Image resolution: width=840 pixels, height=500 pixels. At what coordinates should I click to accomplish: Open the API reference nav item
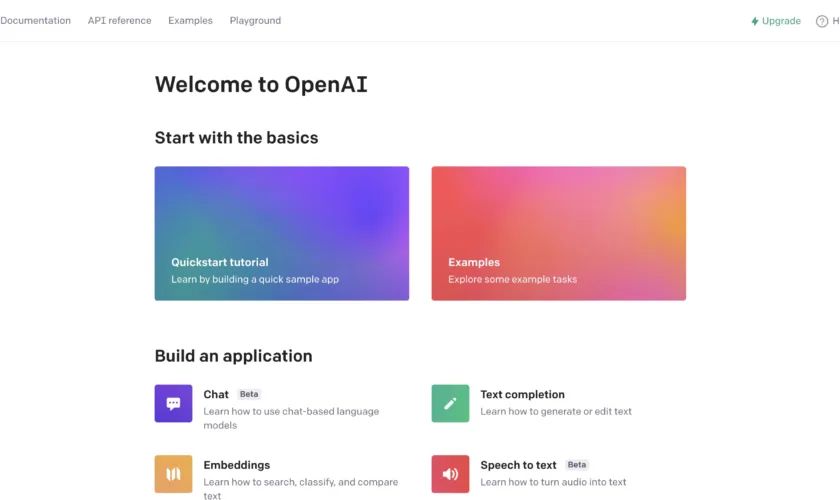point(119,20)
